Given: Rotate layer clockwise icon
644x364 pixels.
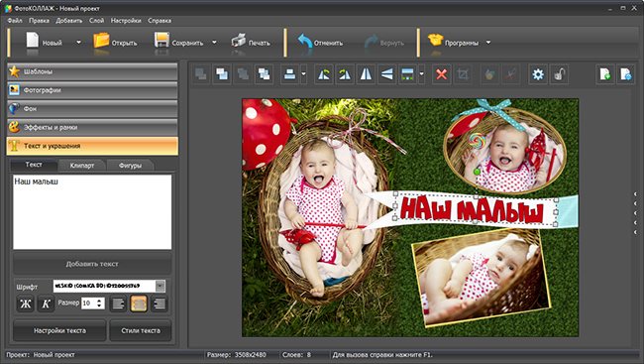Looking at the screenshot, I should [x=345, y=74].
